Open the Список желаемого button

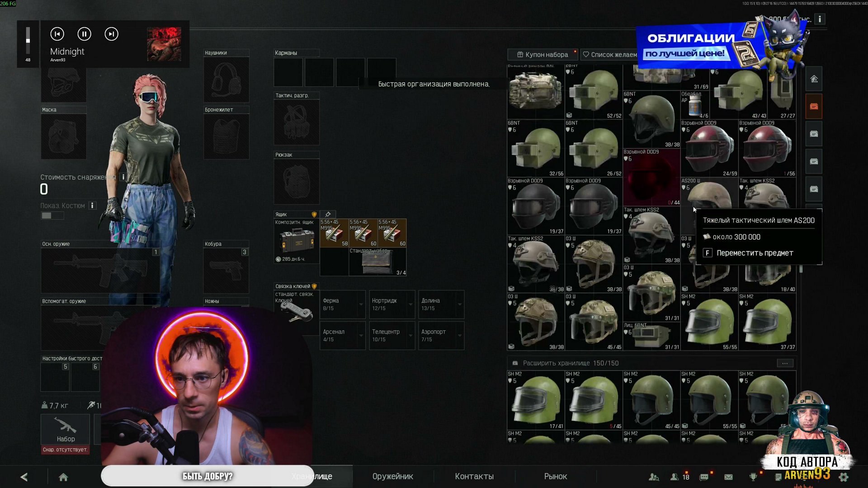(x=609, y=55)
